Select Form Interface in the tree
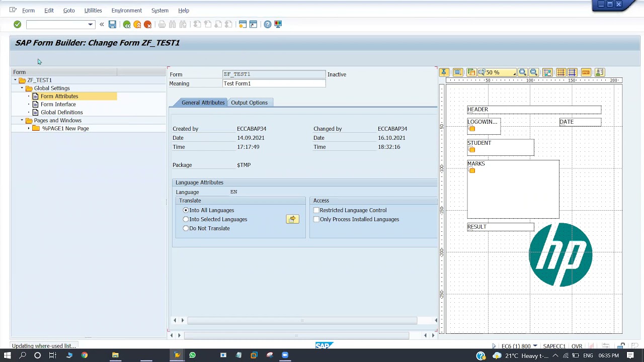Screen dimensions: 644x362 [58, 104]
